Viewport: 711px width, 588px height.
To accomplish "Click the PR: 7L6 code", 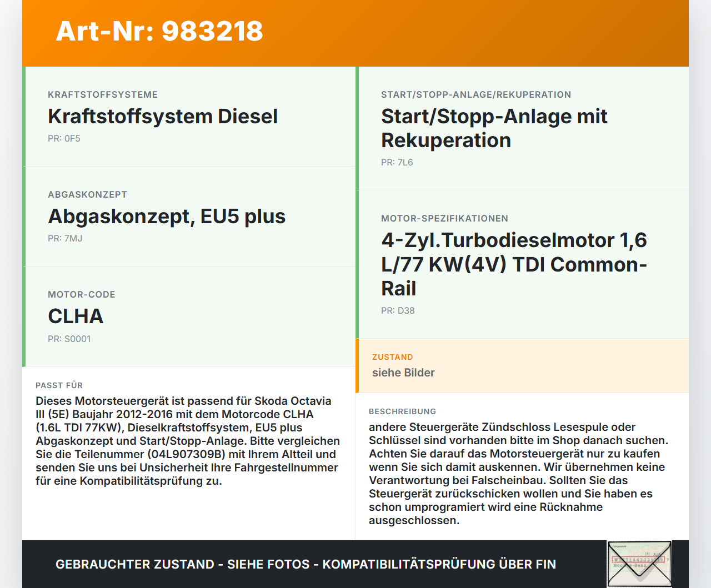I will click(x=397, y=162).
